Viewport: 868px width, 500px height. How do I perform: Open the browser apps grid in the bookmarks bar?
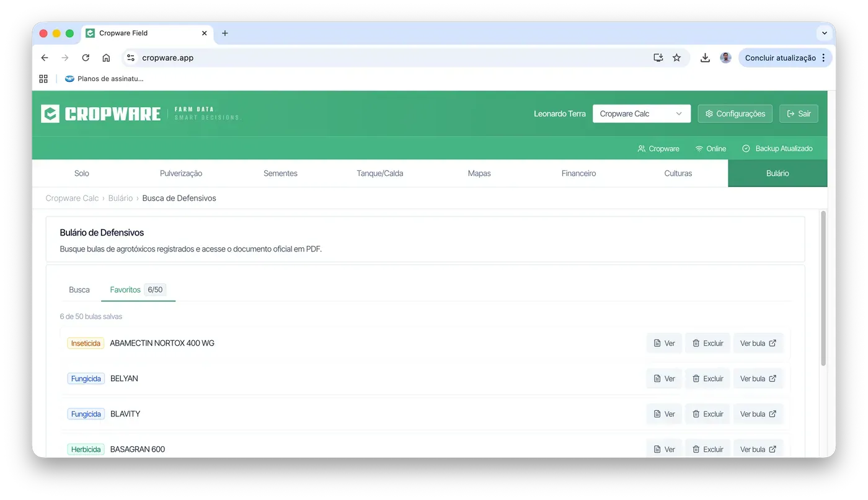click(43, 79)
